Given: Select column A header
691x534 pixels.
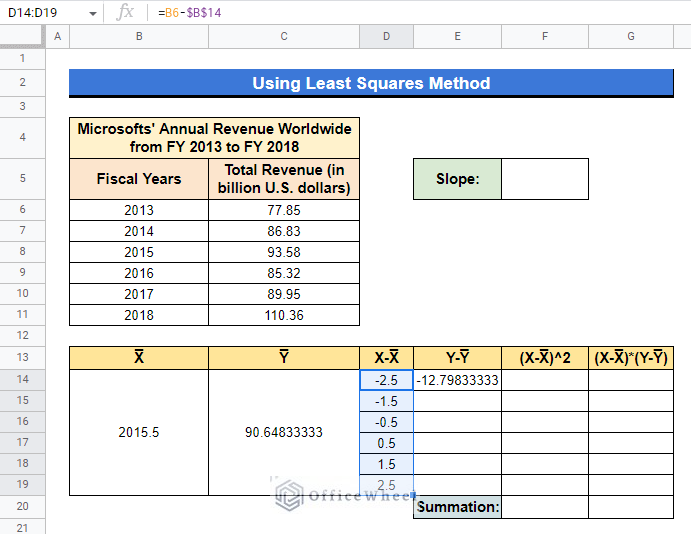Looking at the screenshot, I should coord(57,37).
